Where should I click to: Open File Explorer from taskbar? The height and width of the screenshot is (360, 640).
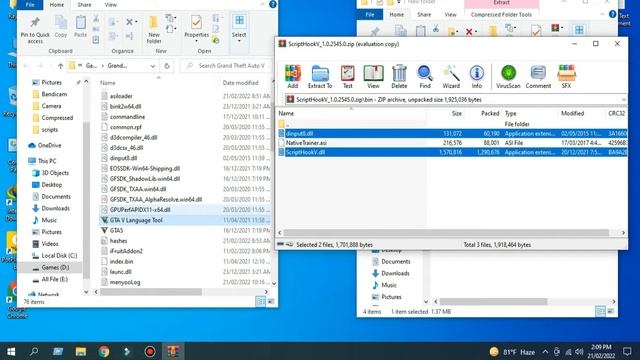click(x=81, y=351)
